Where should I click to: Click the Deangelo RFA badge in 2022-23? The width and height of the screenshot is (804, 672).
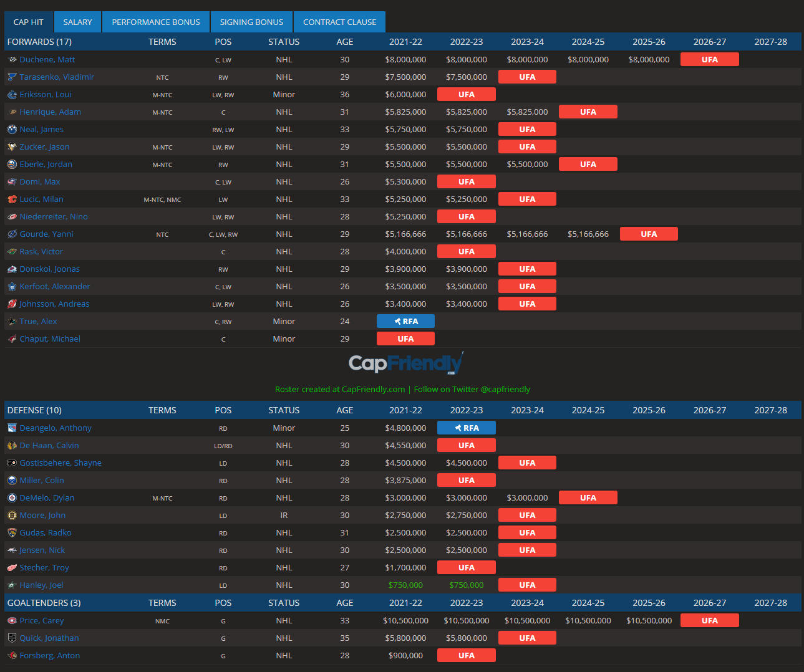point(467,428)
